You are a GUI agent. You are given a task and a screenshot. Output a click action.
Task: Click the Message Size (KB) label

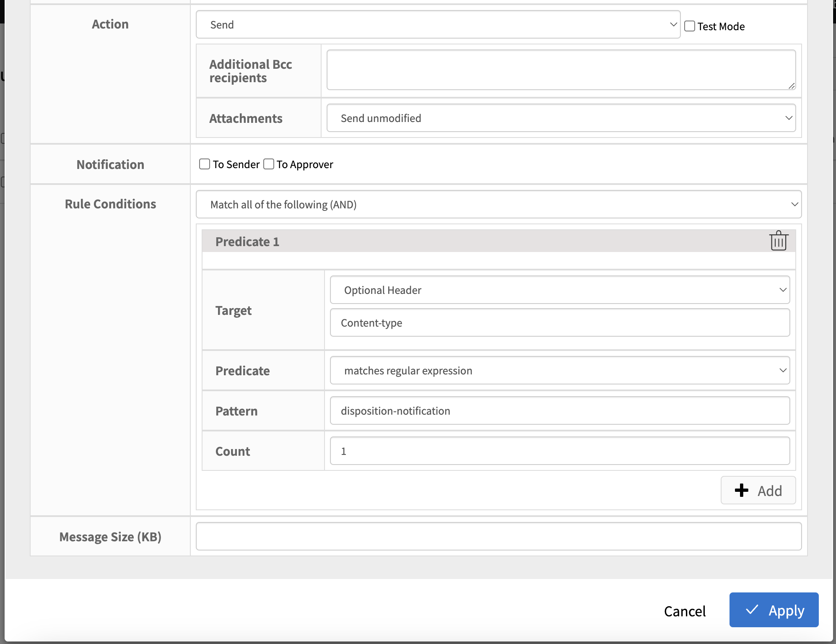point(110,537)
